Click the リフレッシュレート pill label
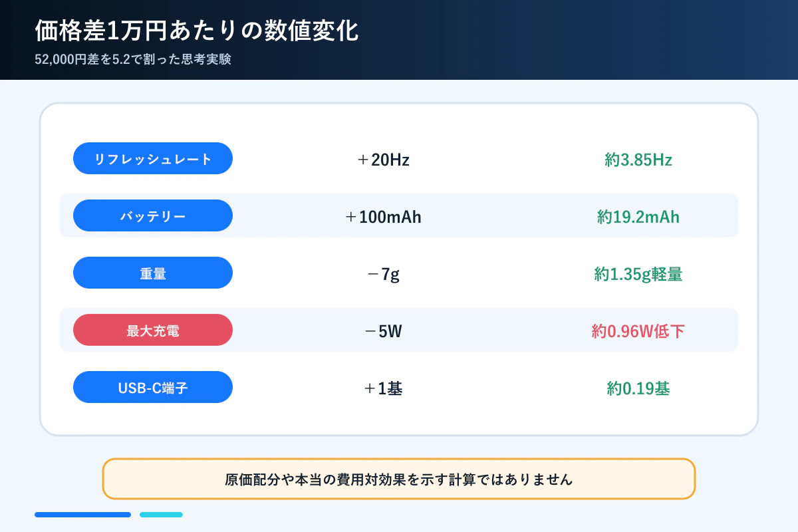The height and width of the screenshot is (532, 798). click(x=153, y=158)
